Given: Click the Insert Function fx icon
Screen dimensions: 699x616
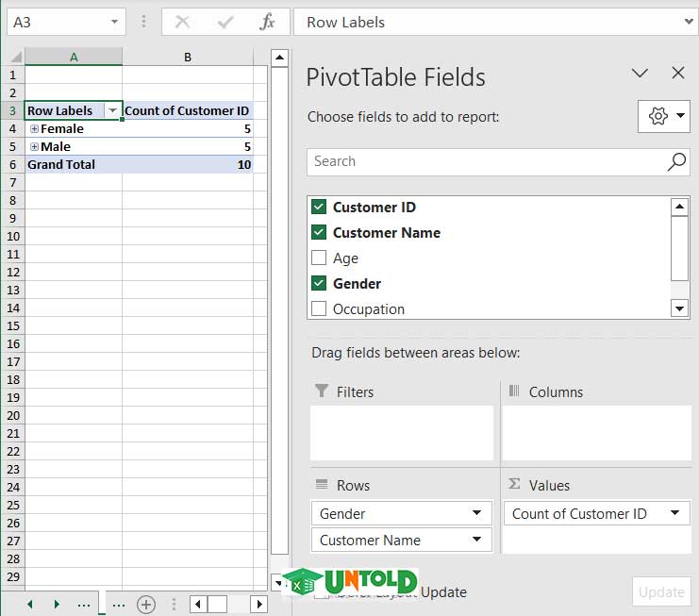Looking at the screenshot, I should (267, 22).
